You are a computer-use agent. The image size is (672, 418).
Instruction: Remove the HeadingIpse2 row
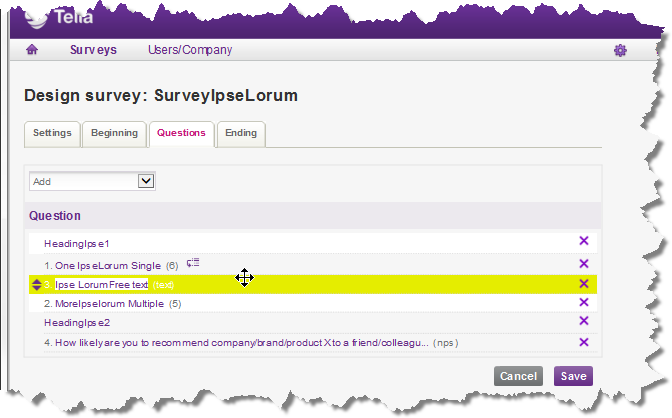pyautogui.click(x=584, y=322)
